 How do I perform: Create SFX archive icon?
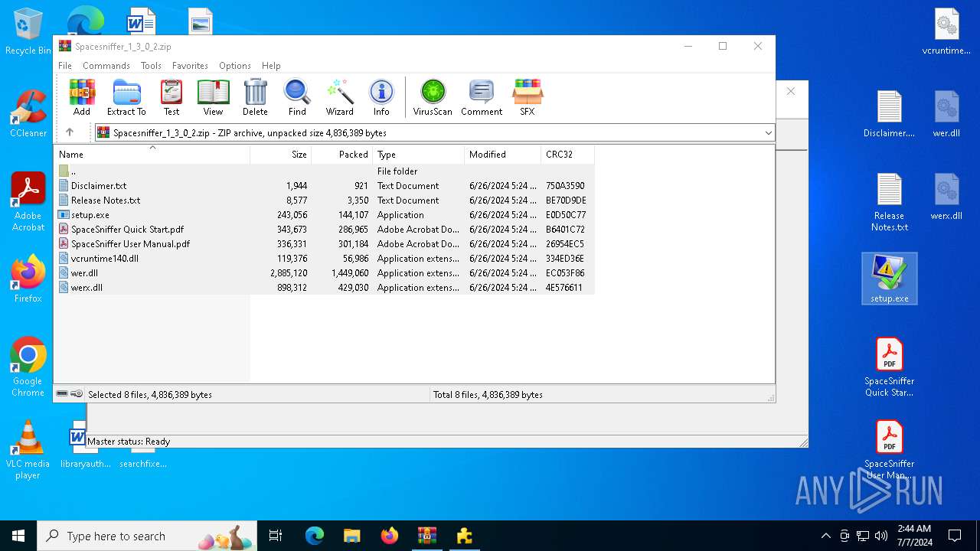click(x=528, y=97)
